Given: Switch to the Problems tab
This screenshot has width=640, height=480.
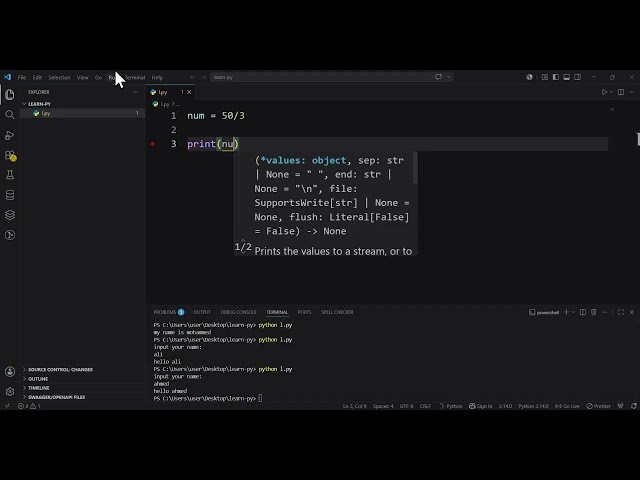Looking at the screenshot, I should (169, 312).
